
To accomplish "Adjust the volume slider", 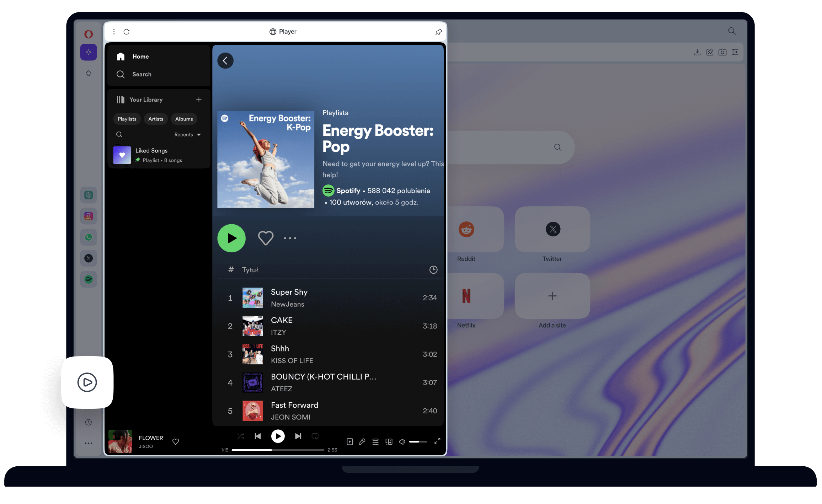I will point(418,441).
